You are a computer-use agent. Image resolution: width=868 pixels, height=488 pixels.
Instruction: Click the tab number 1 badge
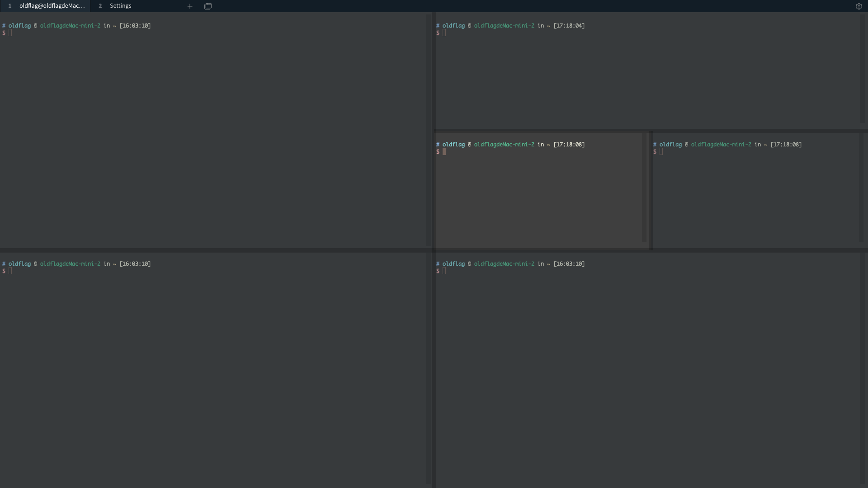click(9, 6)
